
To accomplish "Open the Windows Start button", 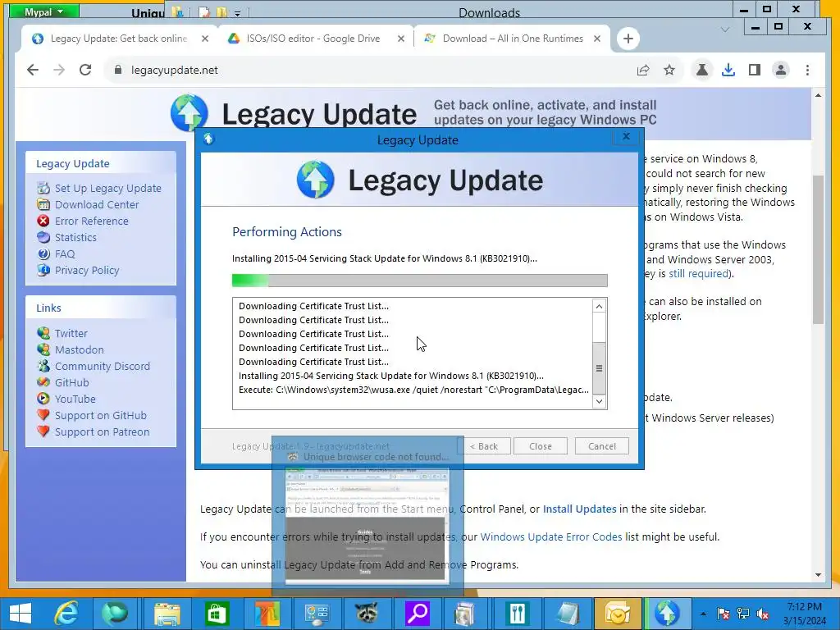I will pos(21,614).
